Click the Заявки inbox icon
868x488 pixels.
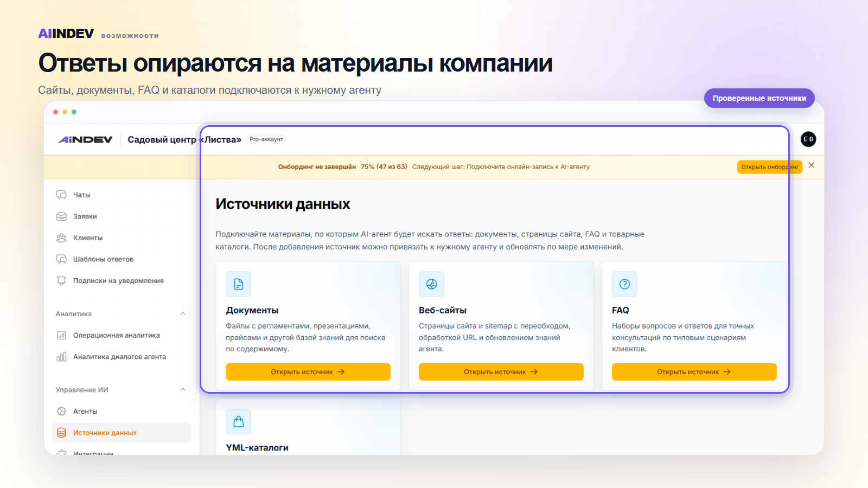61,216
